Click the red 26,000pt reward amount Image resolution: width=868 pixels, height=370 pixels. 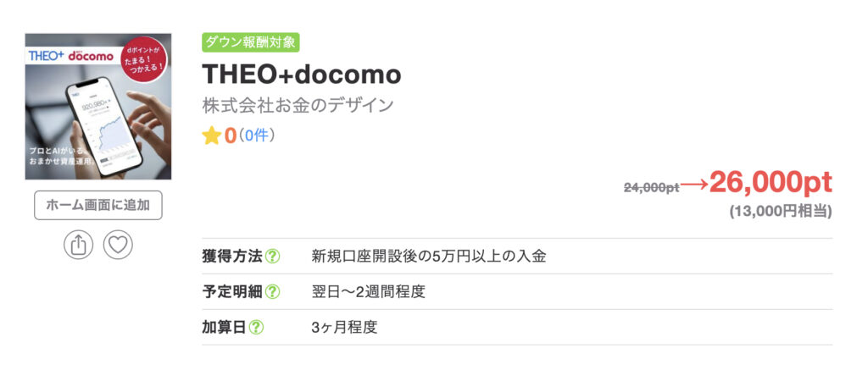click(x=771, y=182)
